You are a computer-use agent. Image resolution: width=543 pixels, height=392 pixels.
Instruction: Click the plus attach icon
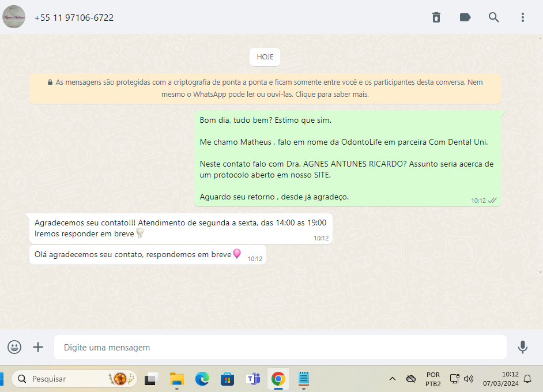coord(38,347)
